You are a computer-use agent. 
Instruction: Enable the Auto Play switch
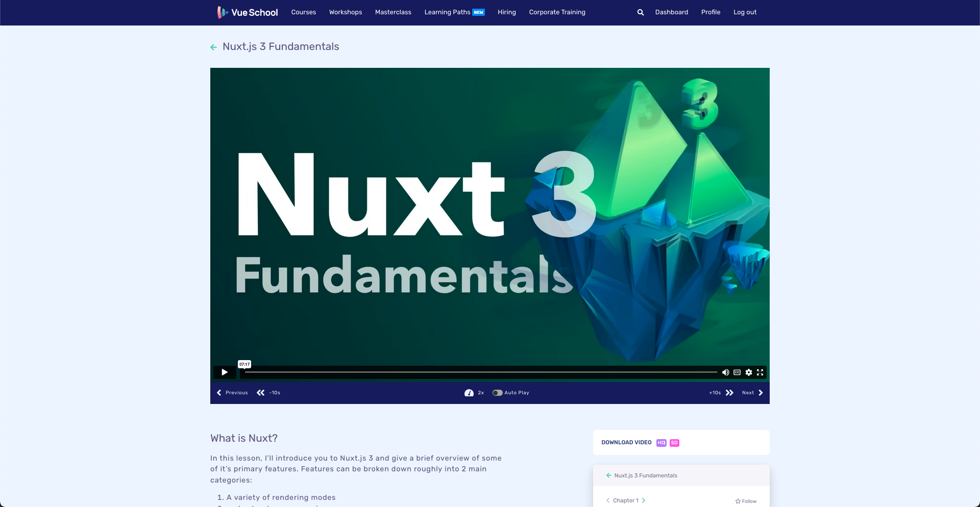(497, 393)
